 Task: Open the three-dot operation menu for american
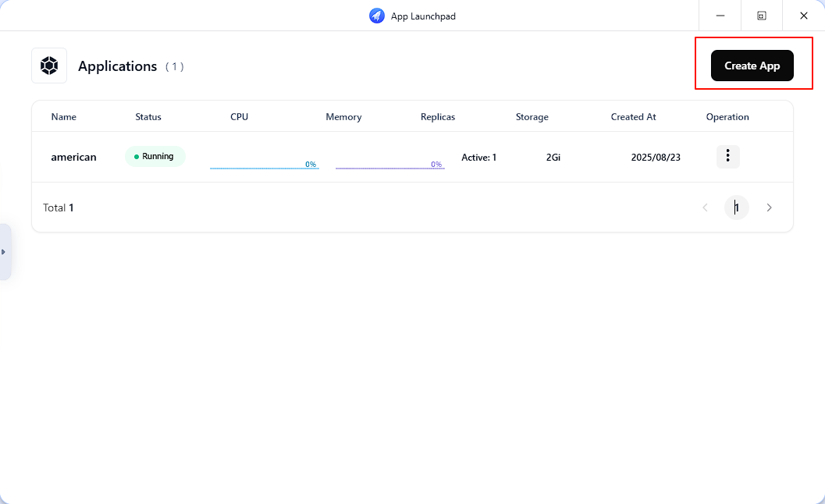727,156
